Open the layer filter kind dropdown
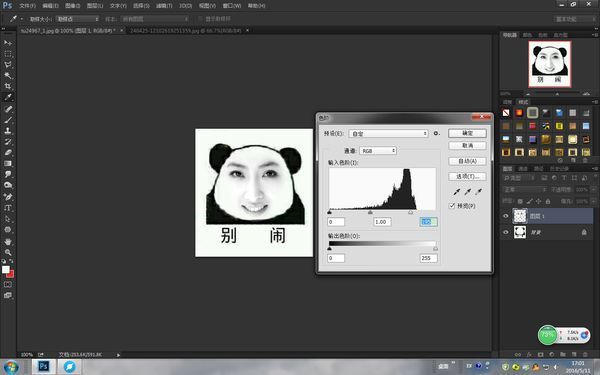The height and width of the screenshot is (375, 600). pos(519,178)
